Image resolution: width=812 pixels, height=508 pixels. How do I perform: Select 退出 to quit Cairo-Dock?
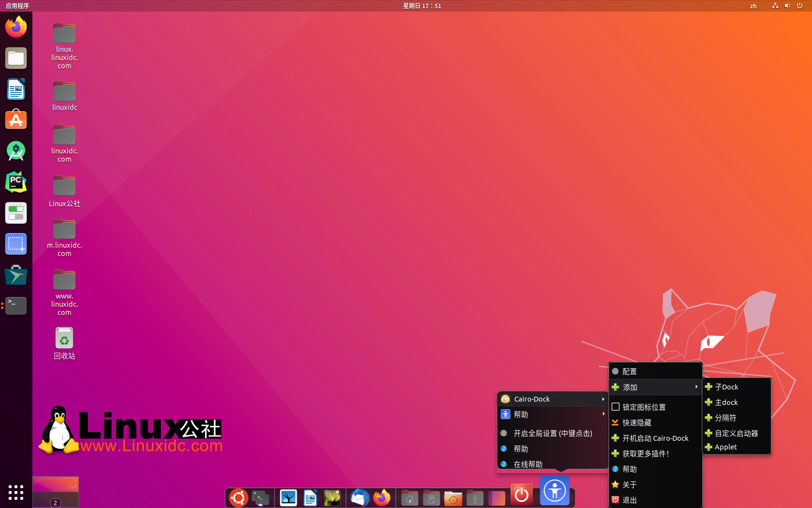[x=630, y=500]
